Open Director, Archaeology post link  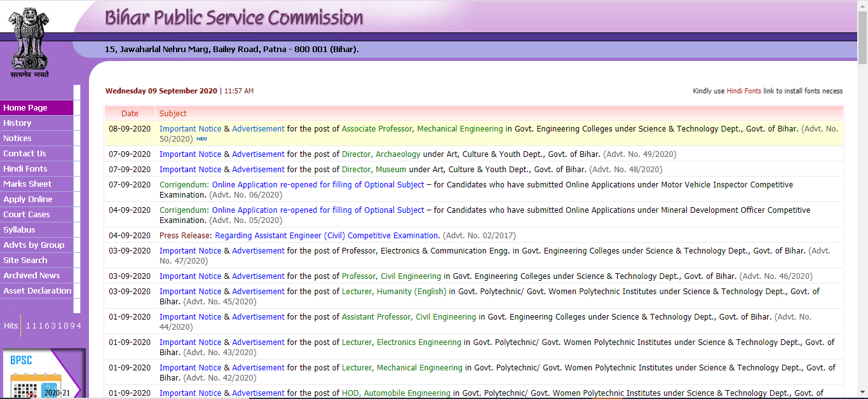point(381,154)
